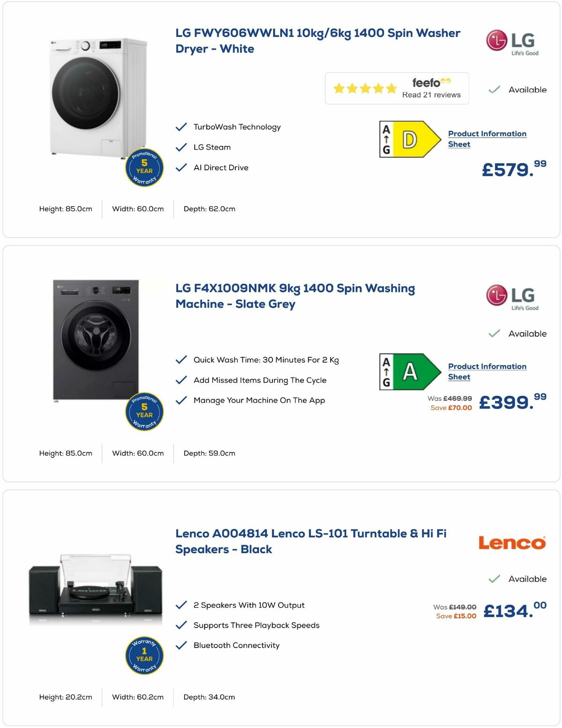Click the Bluetooth Connectivity feature checkmark
This screenshot has height=728, width=562.
tap(181, 645)
